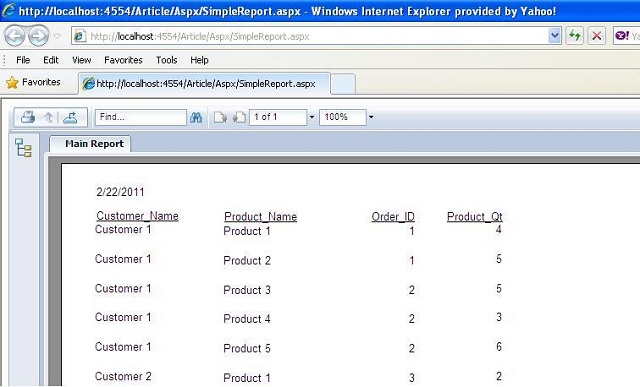Click the Customer_Name column header
The height and width of the screenshot is (387, 640).
click(137, 216)
